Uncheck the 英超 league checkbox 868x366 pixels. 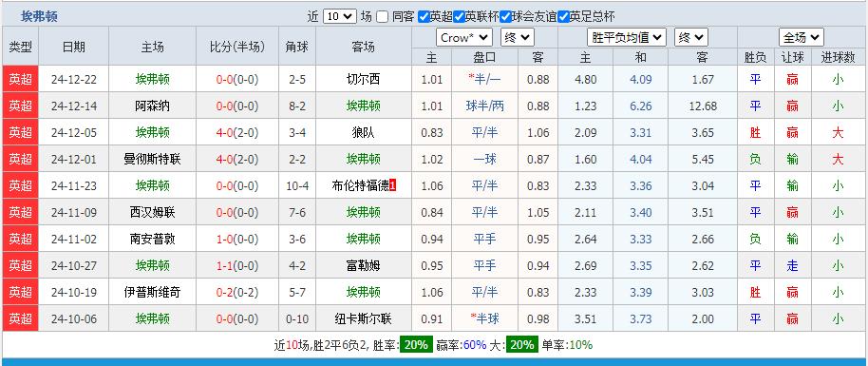pyautogui.click(x=424, y=17)
